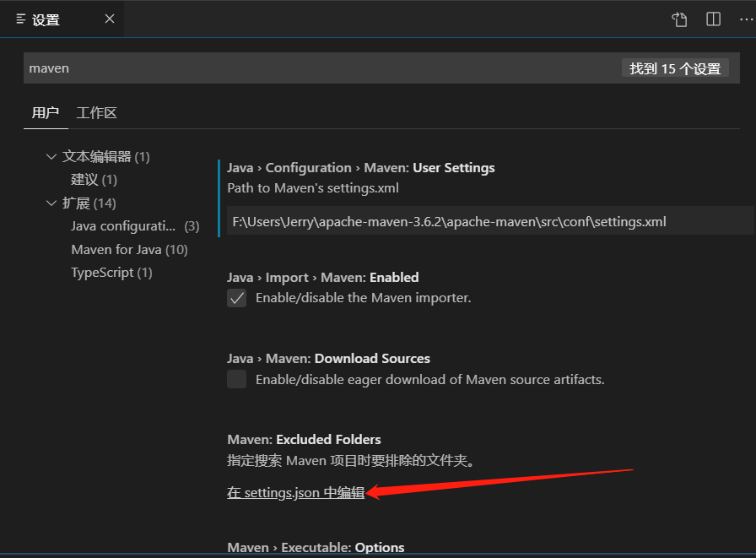Open 在 settings.json 中编辑 link

click(295, 492)
